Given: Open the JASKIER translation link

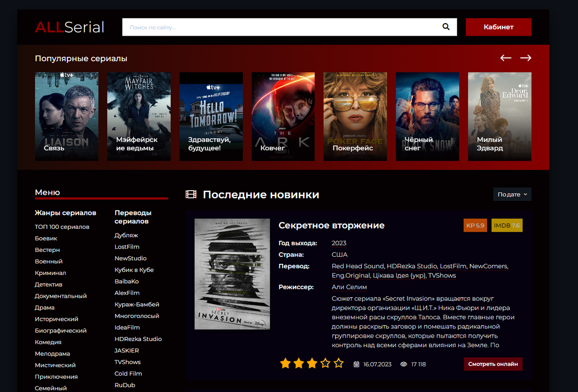Looking at the screenshot, I should coord(127,351).
